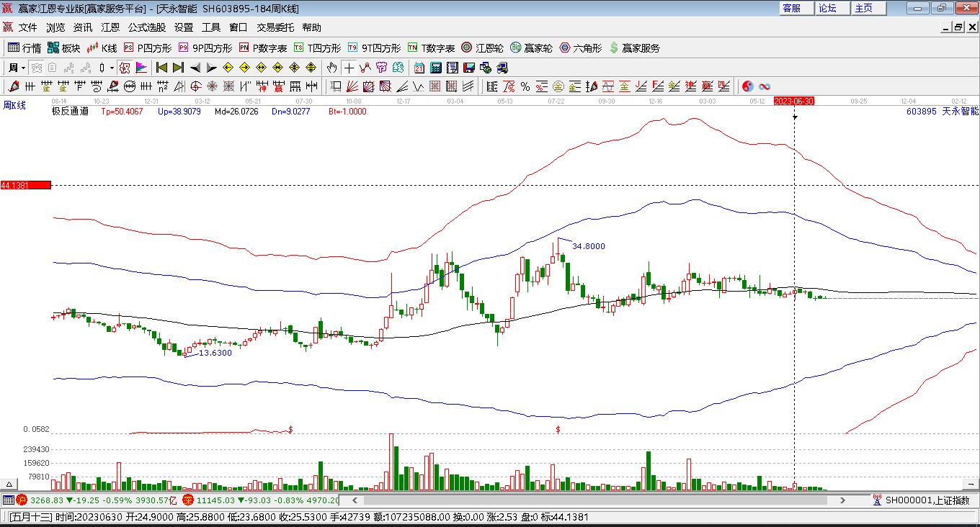The image size is (980, 527).
Task: Open 赢家服务 with the dollar icon
Action: tap(634, 48)
